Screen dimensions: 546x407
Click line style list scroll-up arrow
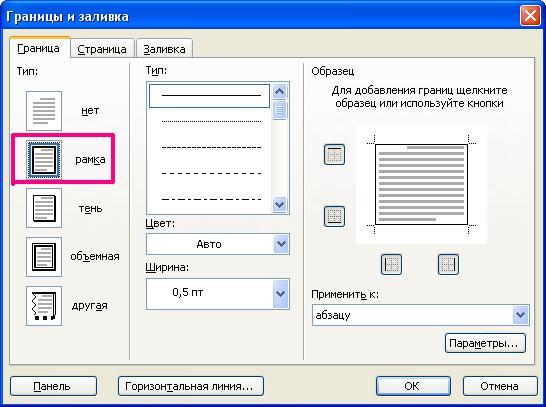tap(280, 92)
